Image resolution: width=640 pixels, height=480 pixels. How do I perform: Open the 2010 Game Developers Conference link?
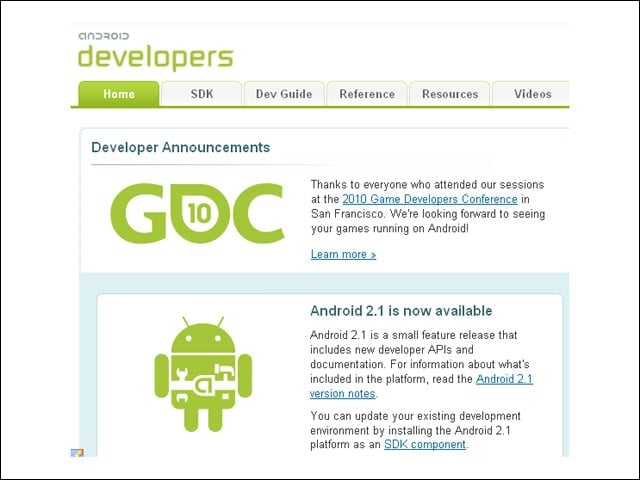coord(430,199)
